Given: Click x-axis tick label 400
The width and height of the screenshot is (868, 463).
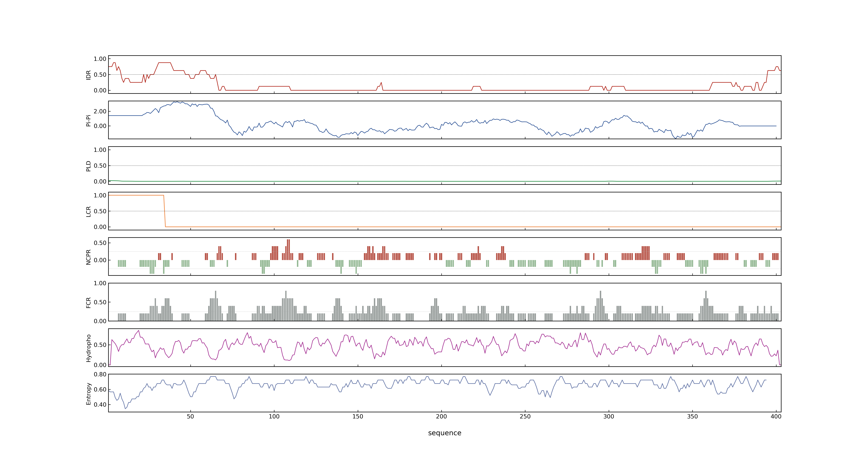Looking at the screenshot, I should (776, 416).
